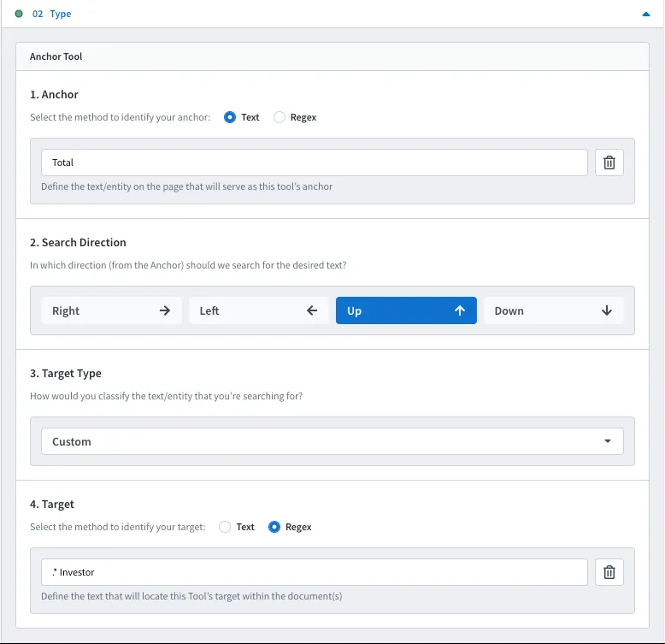The image size is (665, 644).
Task: Click the right arrow icon
Action: tap(165, 310)
